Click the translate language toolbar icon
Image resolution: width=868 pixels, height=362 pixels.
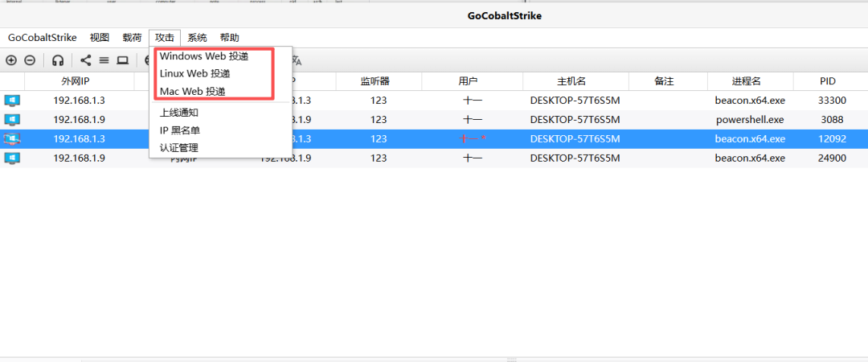tap(297, 60)
